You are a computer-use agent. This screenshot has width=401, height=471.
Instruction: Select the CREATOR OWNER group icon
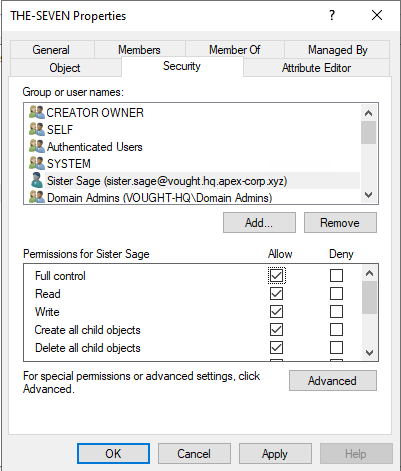pos(37,112)
